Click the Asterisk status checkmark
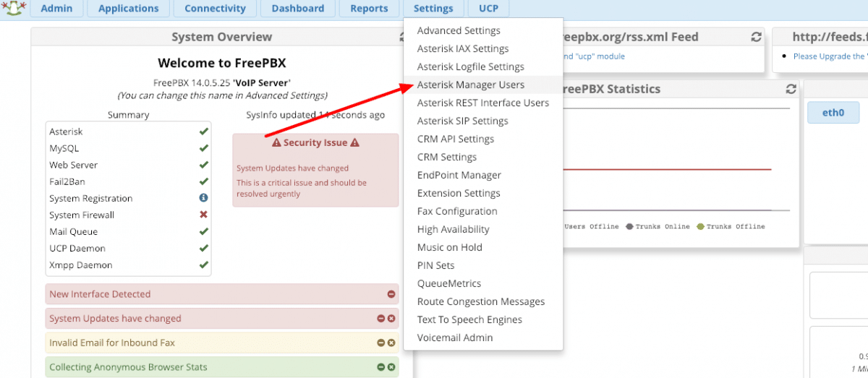 point(203,132)
